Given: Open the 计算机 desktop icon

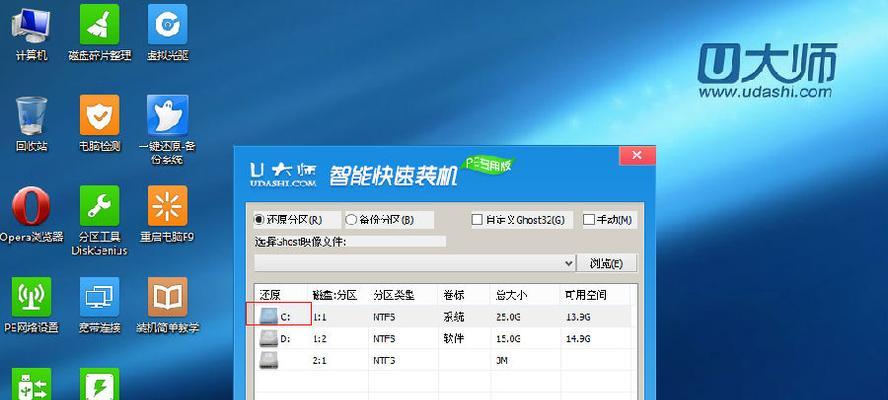Looking at the screenshot, I should 31,24.
